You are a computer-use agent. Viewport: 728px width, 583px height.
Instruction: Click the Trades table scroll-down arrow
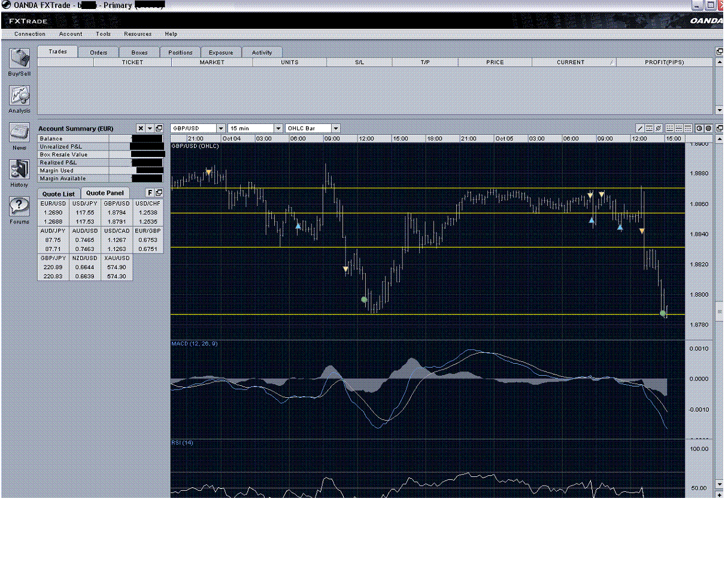point(720,110)
